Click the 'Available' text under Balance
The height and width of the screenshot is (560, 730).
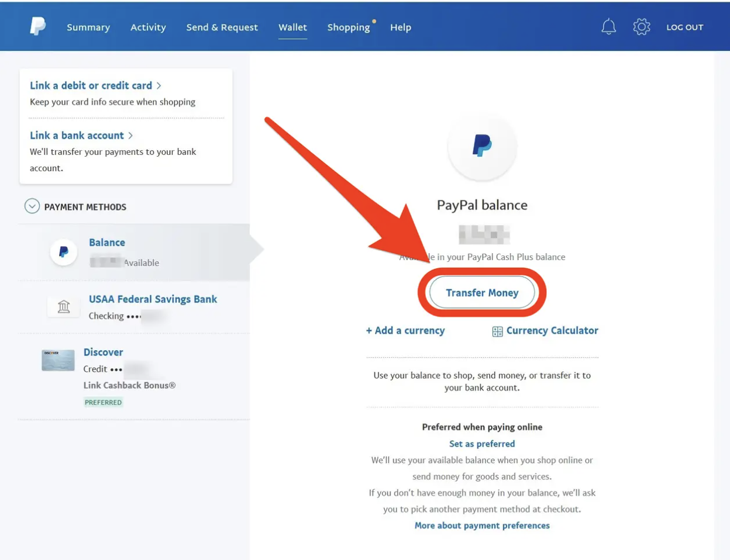[x=141, y=263]
